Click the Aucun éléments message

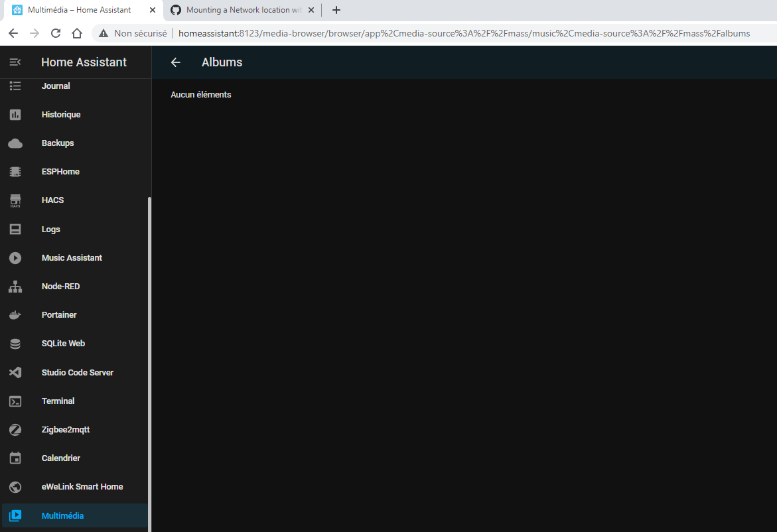point(200,95)
